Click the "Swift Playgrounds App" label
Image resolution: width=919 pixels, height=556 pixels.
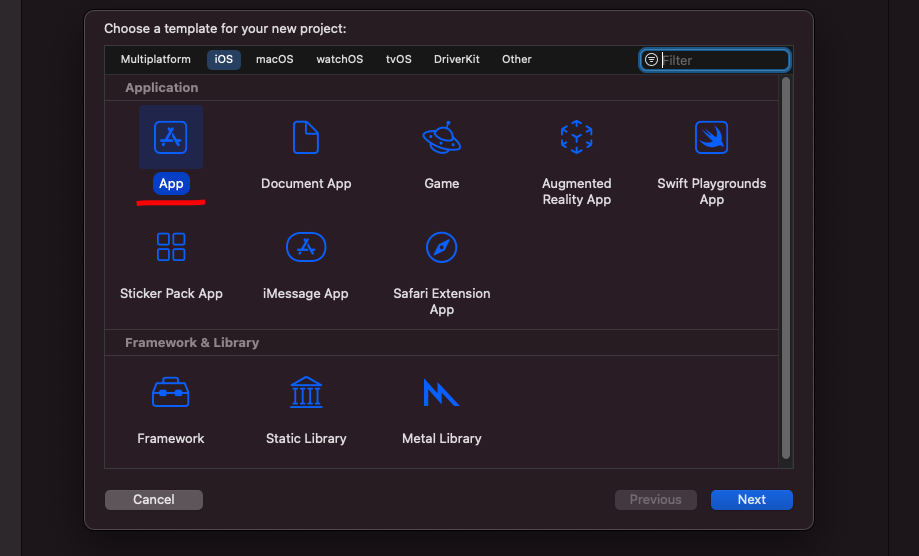[712, 192]
